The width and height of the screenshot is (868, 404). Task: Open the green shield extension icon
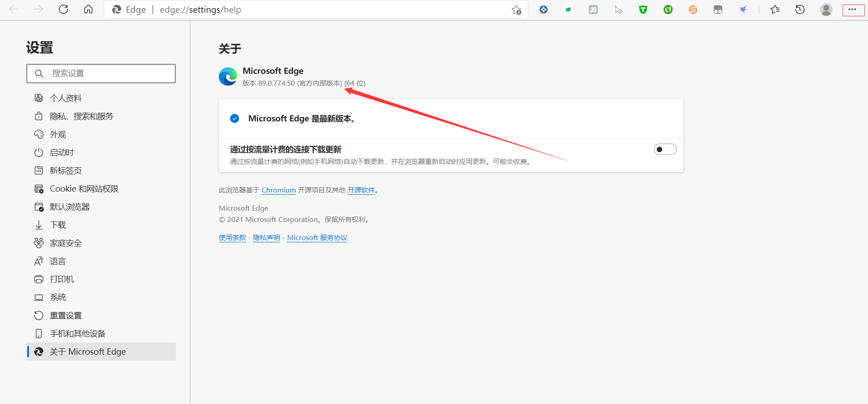pos(643,10)
